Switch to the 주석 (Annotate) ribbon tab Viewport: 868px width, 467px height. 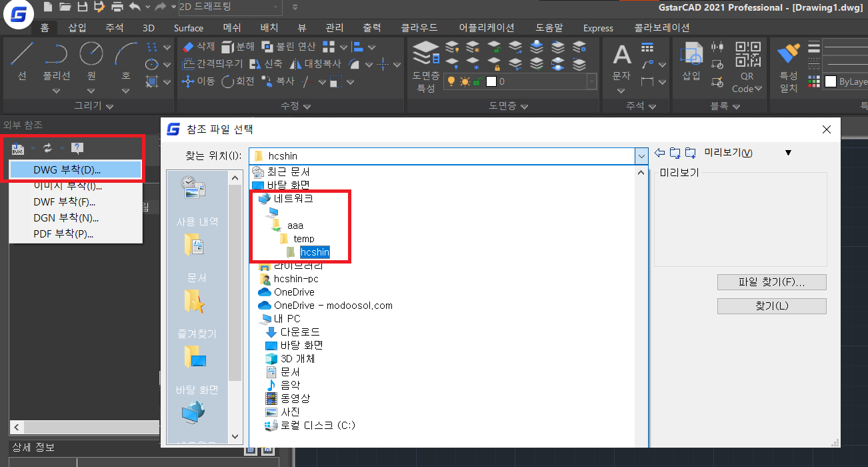point(114,28)
